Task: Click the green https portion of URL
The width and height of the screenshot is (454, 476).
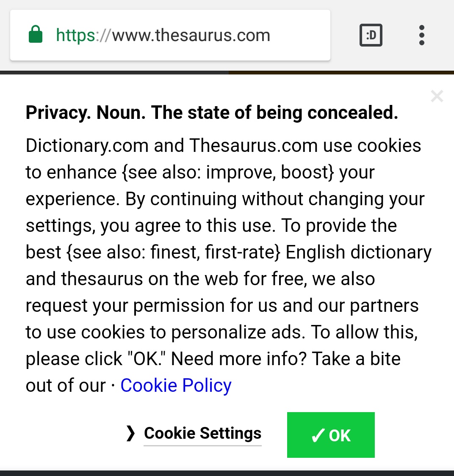Action: pos(76,35)
